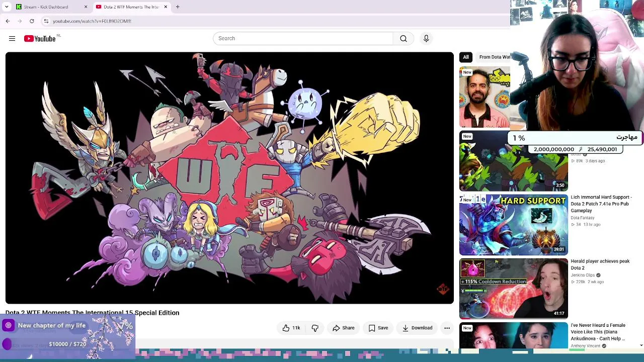View site information icon in address bar

[x=46, y=21]
